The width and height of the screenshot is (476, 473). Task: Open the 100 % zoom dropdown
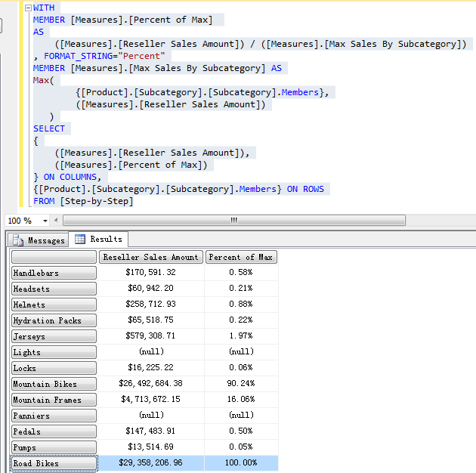coord(45,221)
